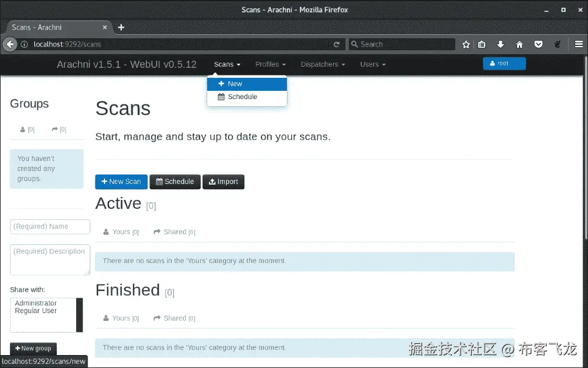Viewport: 588px width, 368px height.
Task: Expand the Users dropdown
Action: [373, 64]
